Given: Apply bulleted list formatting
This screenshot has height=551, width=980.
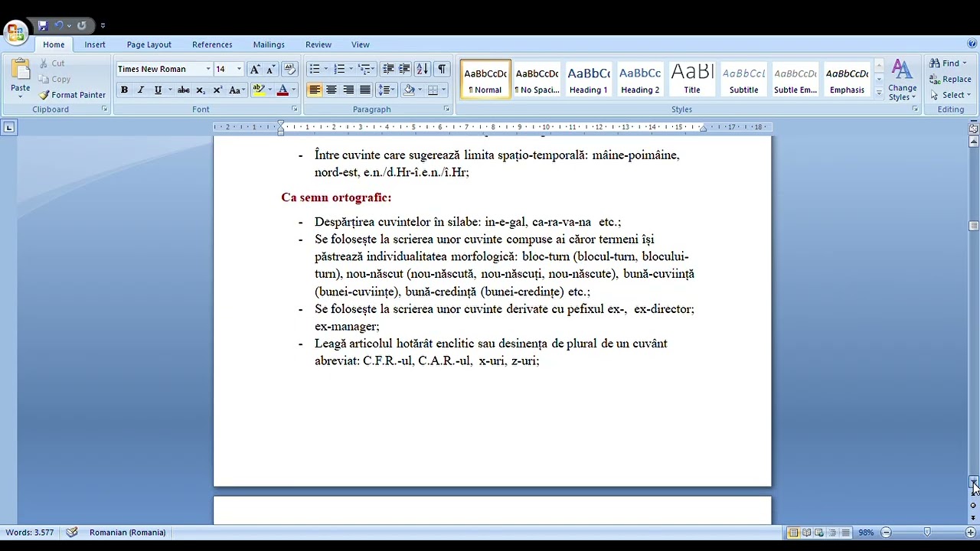Looking at the screenshot, I should 314,69.
